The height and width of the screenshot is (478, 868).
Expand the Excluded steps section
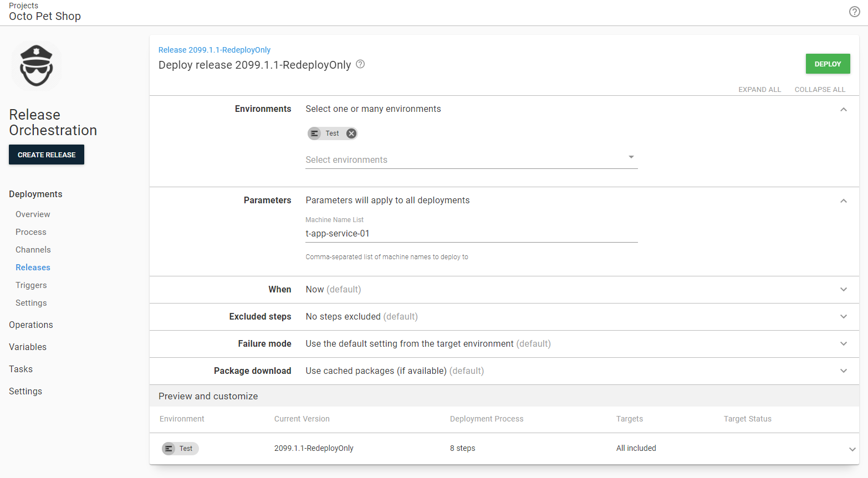tap(843, 317)
